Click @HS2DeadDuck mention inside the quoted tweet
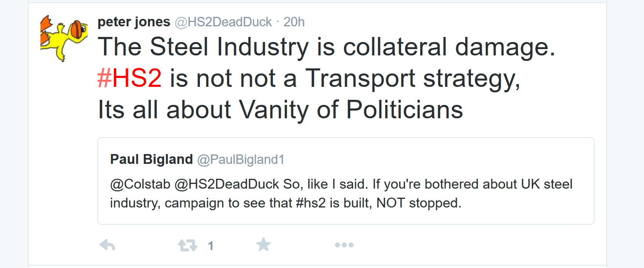This screenshot has width=644, height=268. [227, 184]
